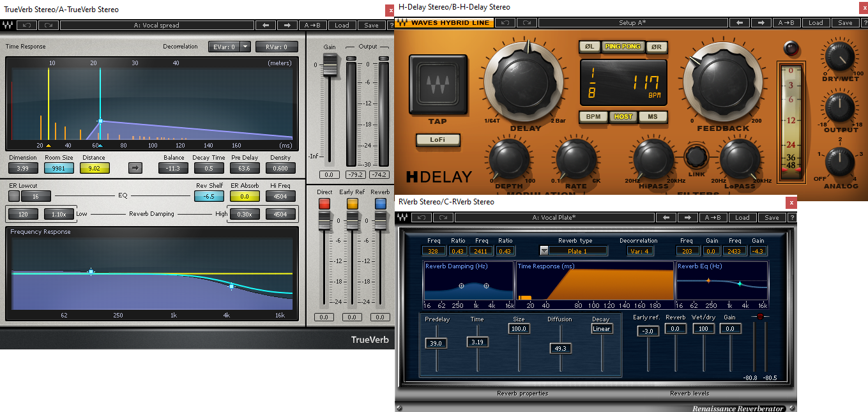Go to next preset in RVerb
The height and width of the screenshot is (412, 868).
[x=688, y=217]
